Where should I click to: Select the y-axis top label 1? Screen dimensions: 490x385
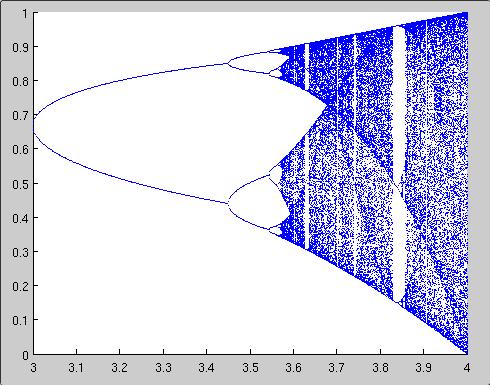(x=26, y=13)
